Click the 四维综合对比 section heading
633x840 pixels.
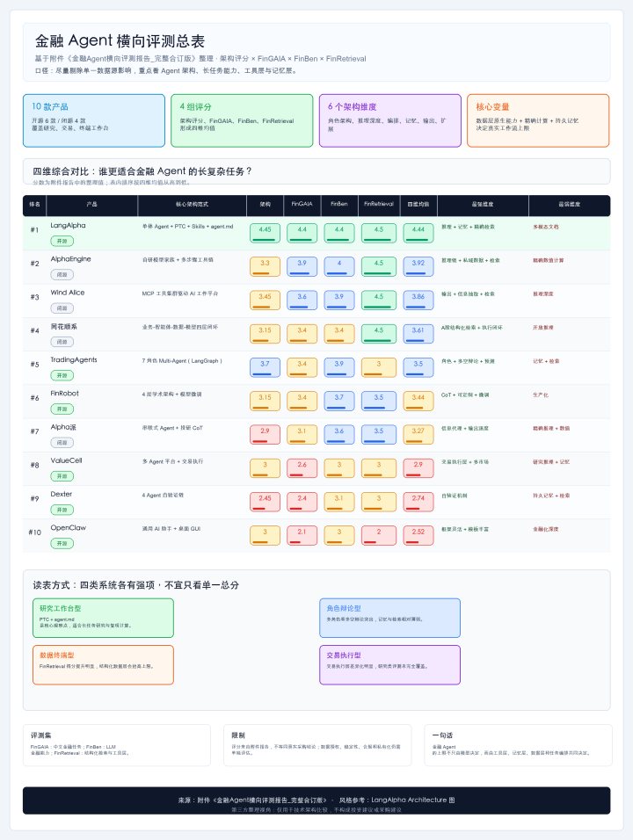pyautogui.click(x=142, y=171)
